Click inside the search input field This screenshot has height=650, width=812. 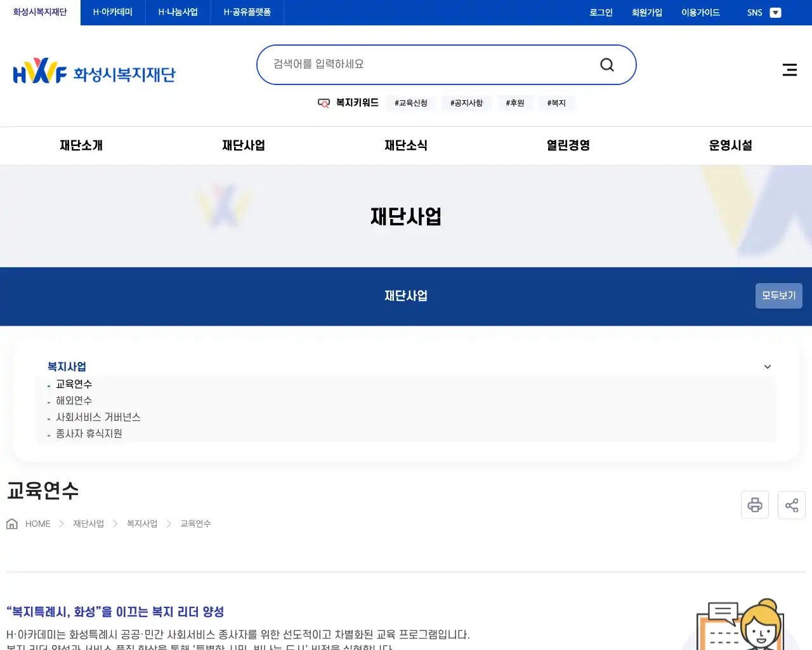(412, 63)
